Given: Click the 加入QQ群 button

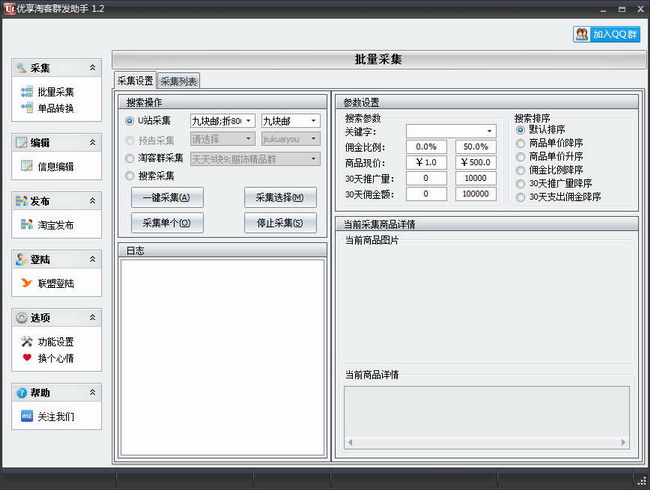Looking at the screenshot, I should point(607,34).
